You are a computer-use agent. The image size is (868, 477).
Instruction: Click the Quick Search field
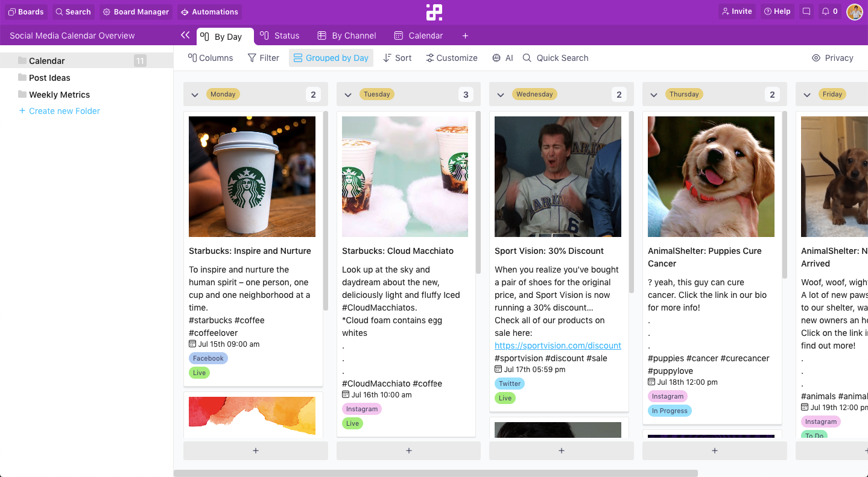pyautogui.click(x=562, y=58)
